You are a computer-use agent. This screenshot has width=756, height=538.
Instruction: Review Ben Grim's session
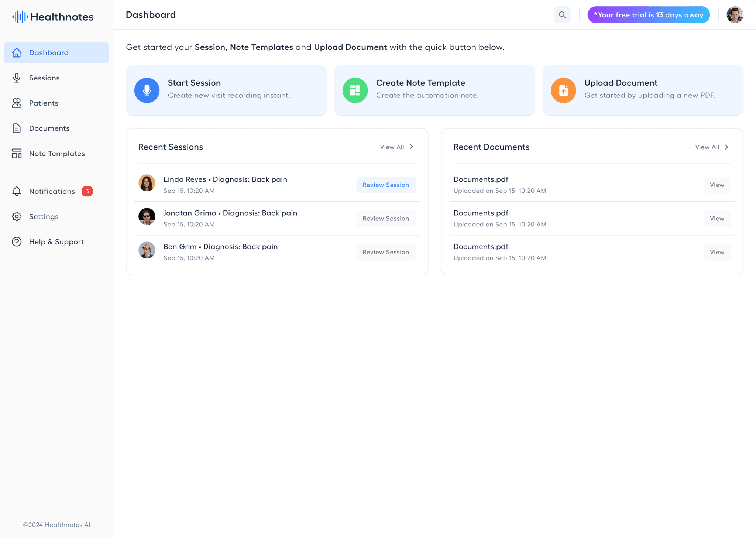386,252
